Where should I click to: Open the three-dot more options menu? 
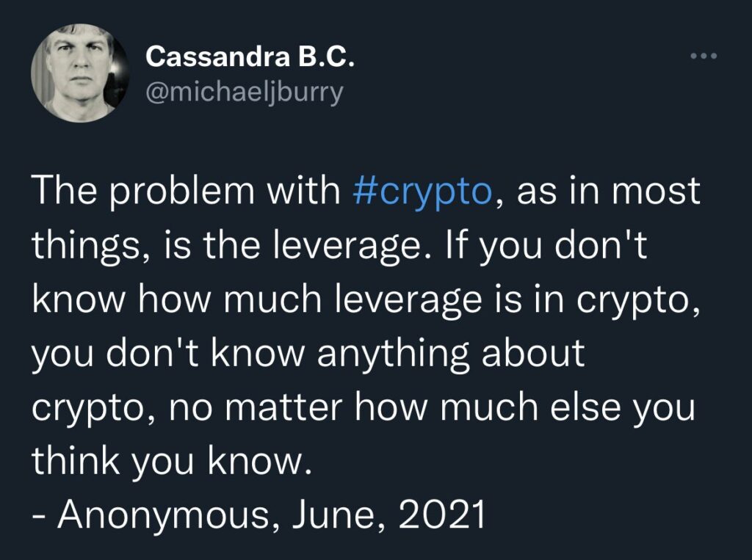703,57
